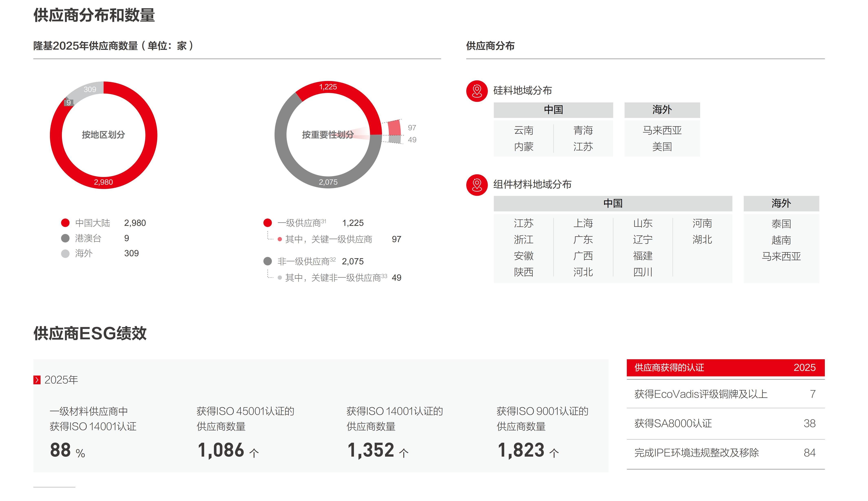Click the red arrow marker before 2025年
The width and height of the screenshot is (868, 501).
click(x=37, y=380)
